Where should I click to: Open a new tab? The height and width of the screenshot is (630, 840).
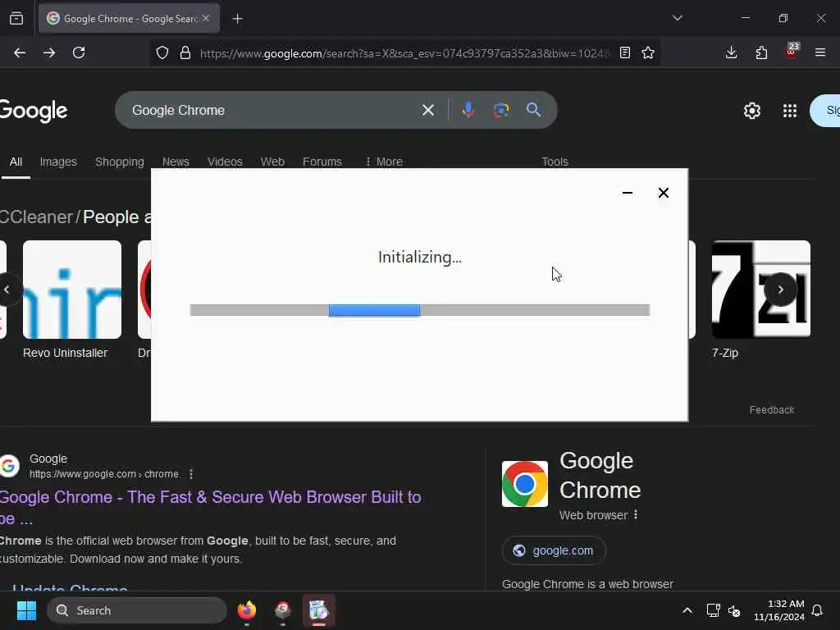click(238, 19)
